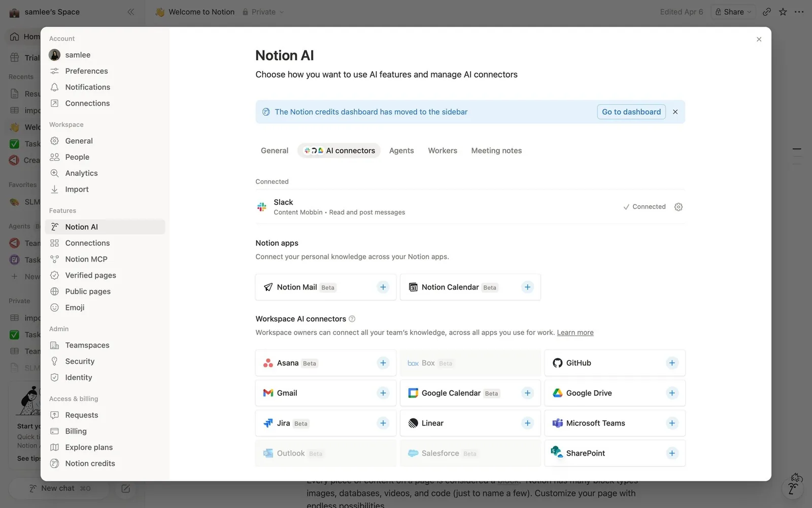The image size is (812, 508).
Task: Switch to the Agents tab
Action: coord(401,150)
